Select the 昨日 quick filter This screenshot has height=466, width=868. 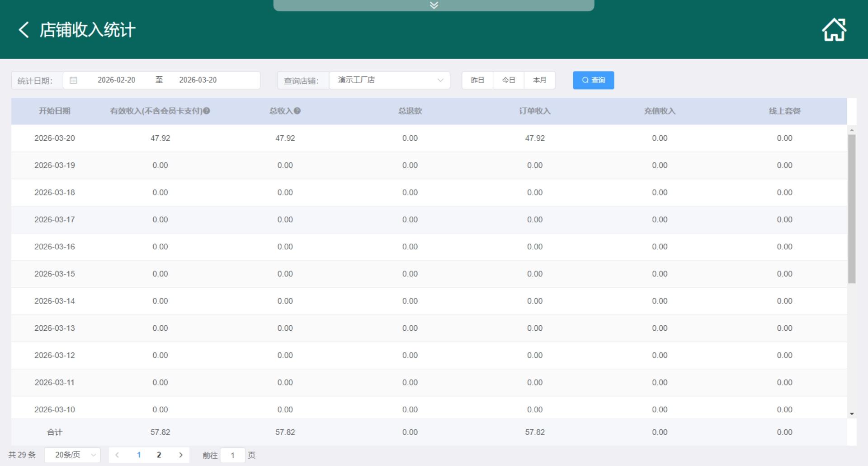coord(477,80)
